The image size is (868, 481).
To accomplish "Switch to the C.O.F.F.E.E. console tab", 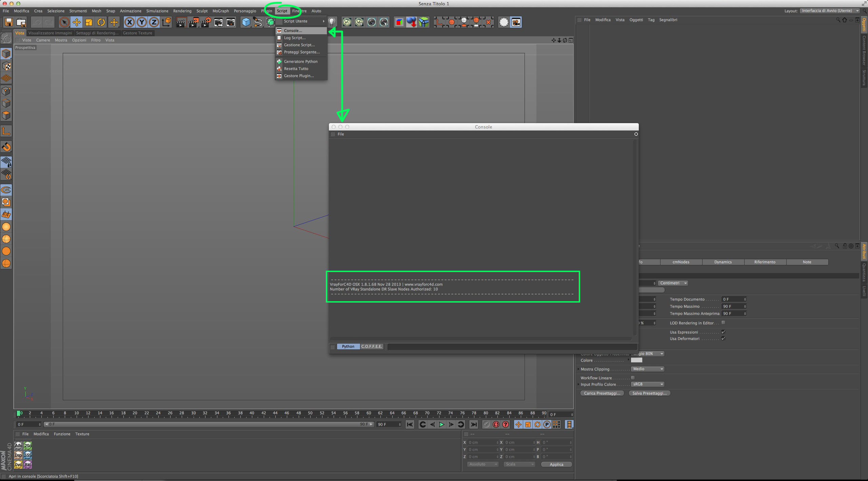I will [372, 346].
